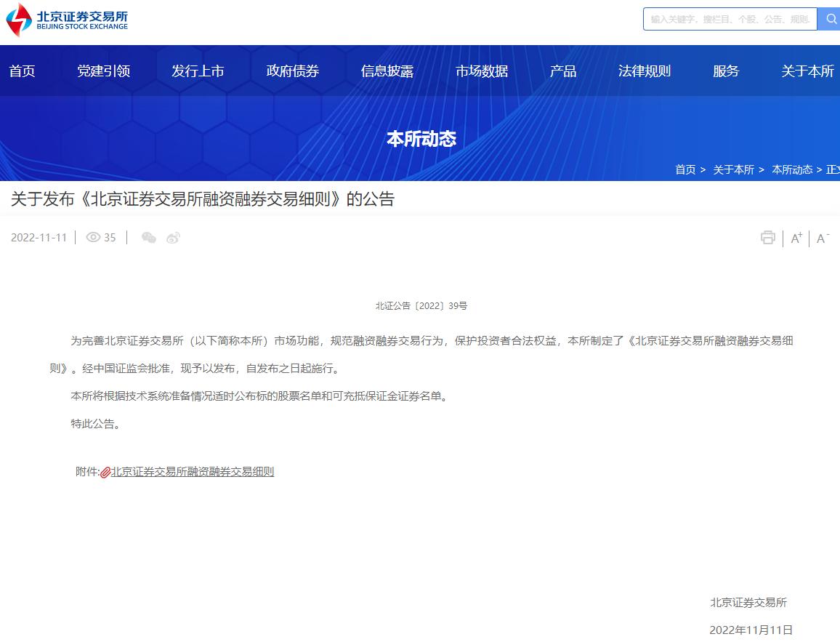Click the article title 关于发布…的公告
Image resolution: width=840 pixels, height=642 pixels.
click(x=203, y=199)
